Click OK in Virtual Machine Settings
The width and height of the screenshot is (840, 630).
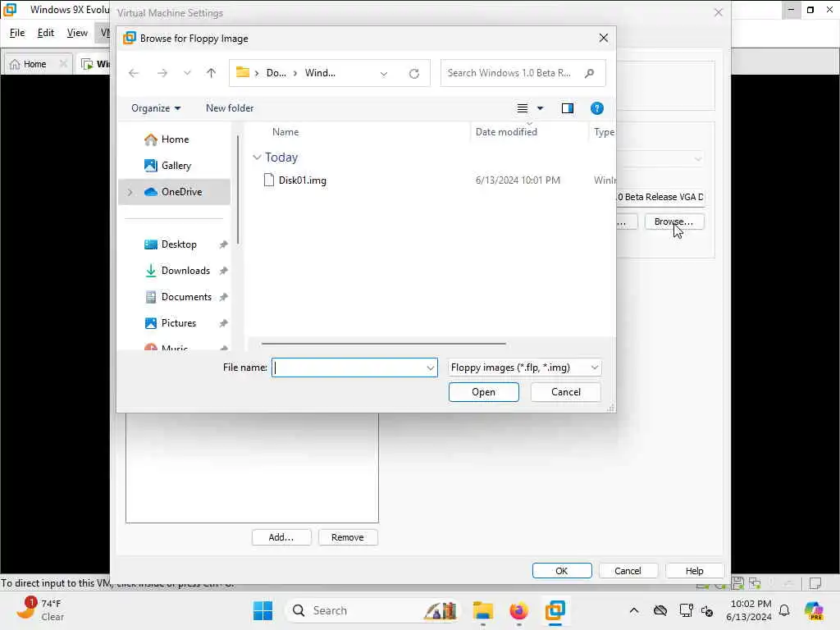click(561, 571)
